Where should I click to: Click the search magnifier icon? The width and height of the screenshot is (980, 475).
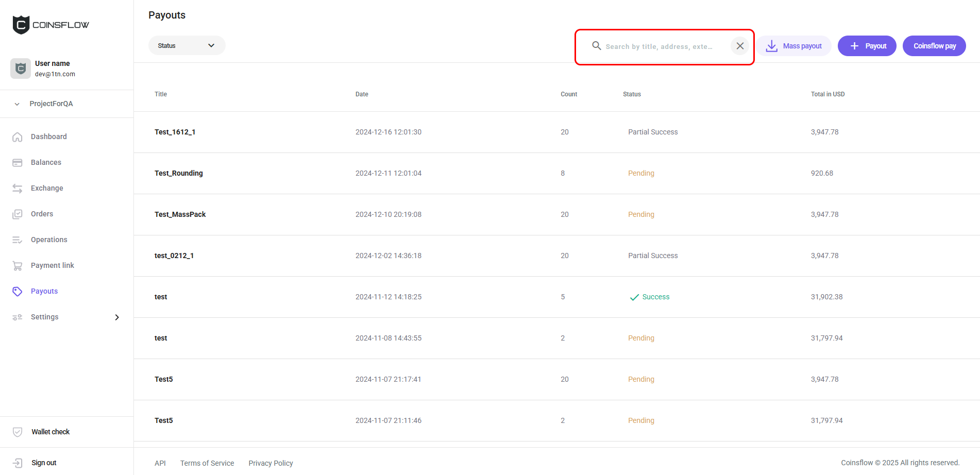click(x=596, y=46)
